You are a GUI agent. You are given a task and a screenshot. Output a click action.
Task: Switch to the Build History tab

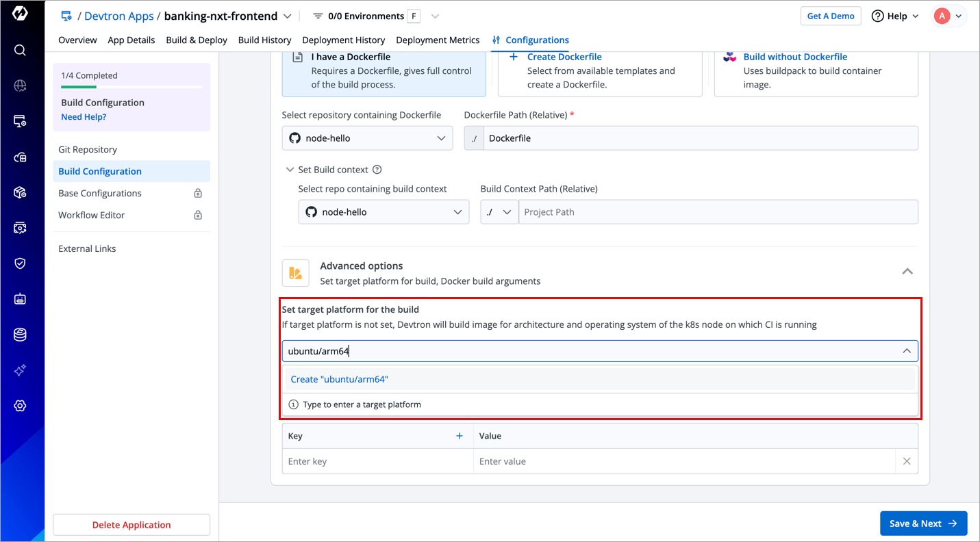264,40
